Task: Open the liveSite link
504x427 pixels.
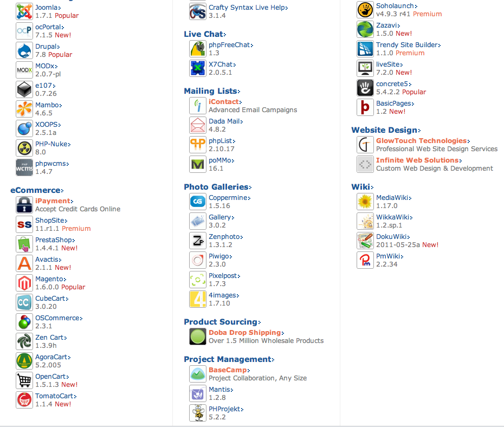Action: click(389, 64)
